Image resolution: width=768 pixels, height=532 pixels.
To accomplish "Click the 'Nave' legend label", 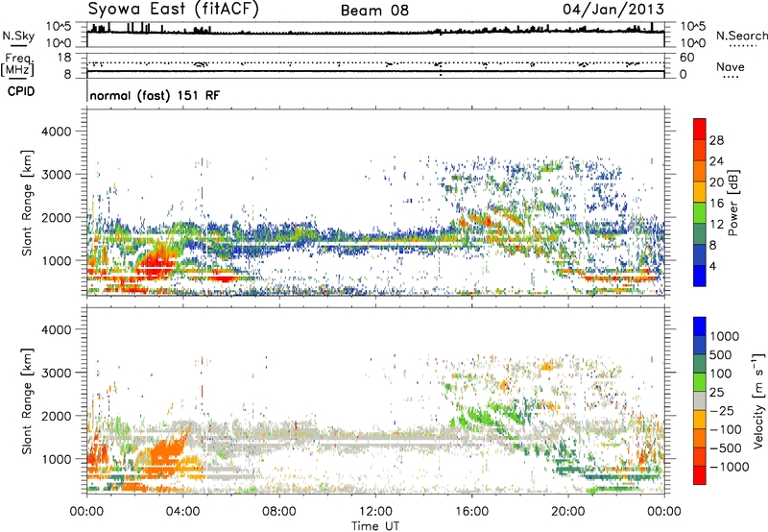I will pyautogui.click(x=731, y=67).
